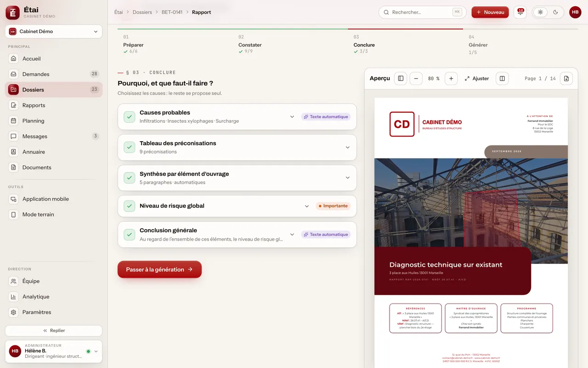
Task: Open the notifications bell with badge
Action: coord(520,12)
